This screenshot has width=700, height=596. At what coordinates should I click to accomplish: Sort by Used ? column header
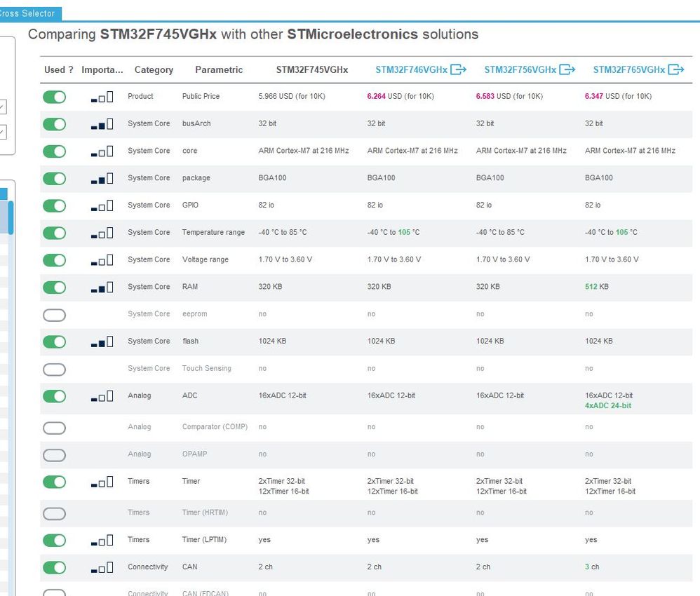(58, 69)
